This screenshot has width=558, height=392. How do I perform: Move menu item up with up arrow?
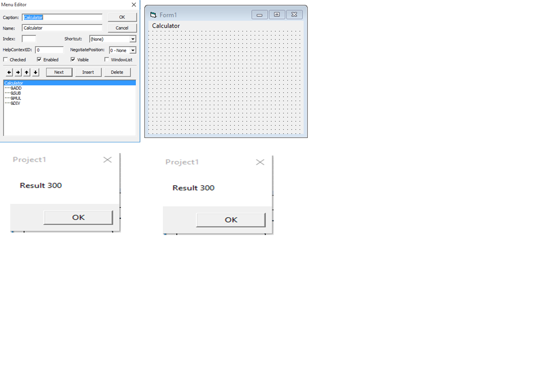[x=27, y=72]
